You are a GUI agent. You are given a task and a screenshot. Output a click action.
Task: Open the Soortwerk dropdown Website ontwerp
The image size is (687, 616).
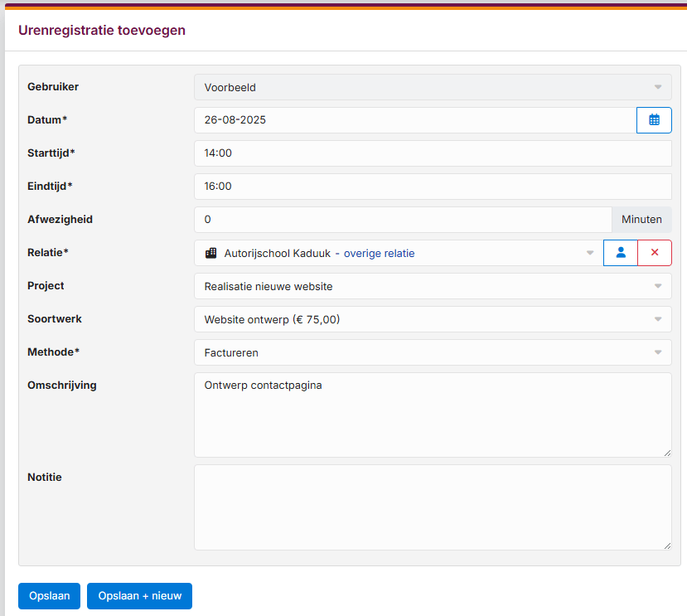coord(433,319)
